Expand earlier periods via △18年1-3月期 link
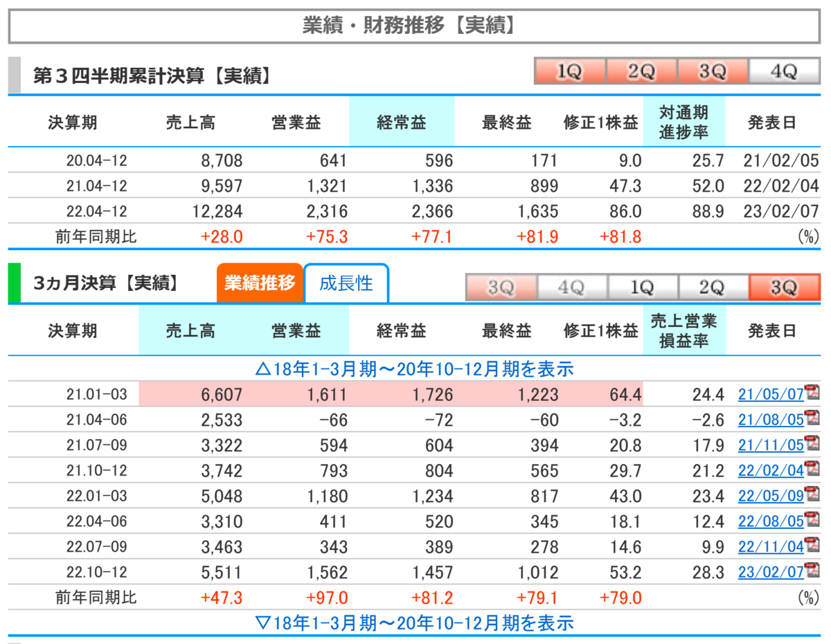This screenshot has height=644, width=831. 414,369
